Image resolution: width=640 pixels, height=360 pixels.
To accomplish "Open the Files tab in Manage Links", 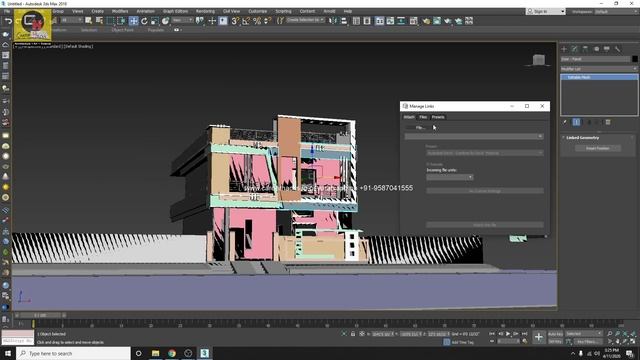I will click(423, 117).
